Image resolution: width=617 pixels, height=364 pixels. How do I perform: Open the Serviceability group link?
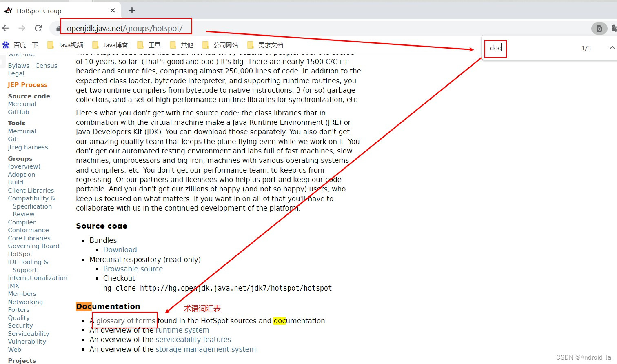pyautogui.click(x=29, y=334)
